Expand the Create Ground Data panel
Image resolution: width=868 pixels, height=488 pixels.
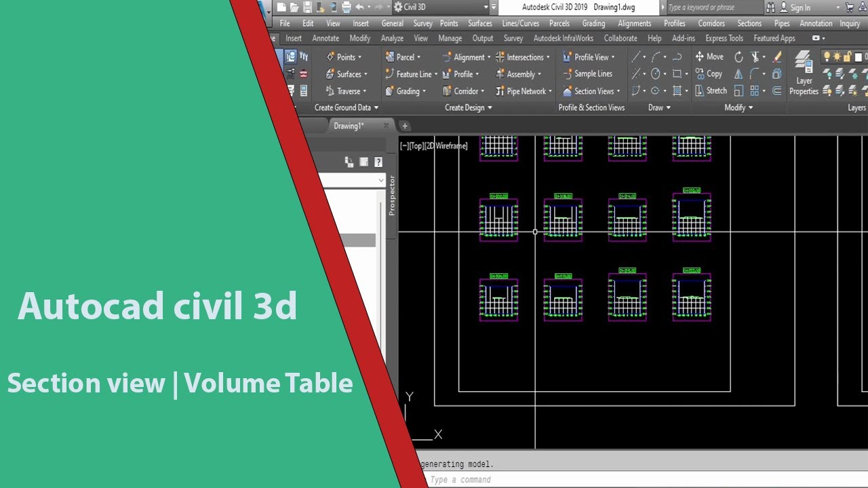[347, 107]
